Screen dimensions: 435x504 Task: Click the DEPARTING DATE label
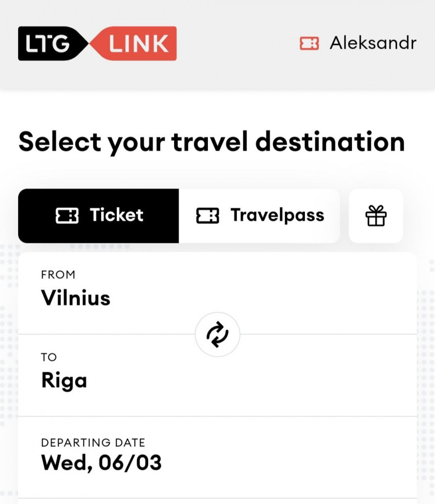tap(93, 443)
